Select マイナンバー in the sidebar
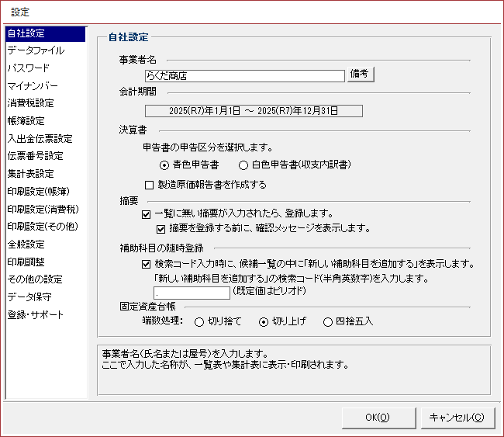This screenshot has width=504, height=437. 33,86
